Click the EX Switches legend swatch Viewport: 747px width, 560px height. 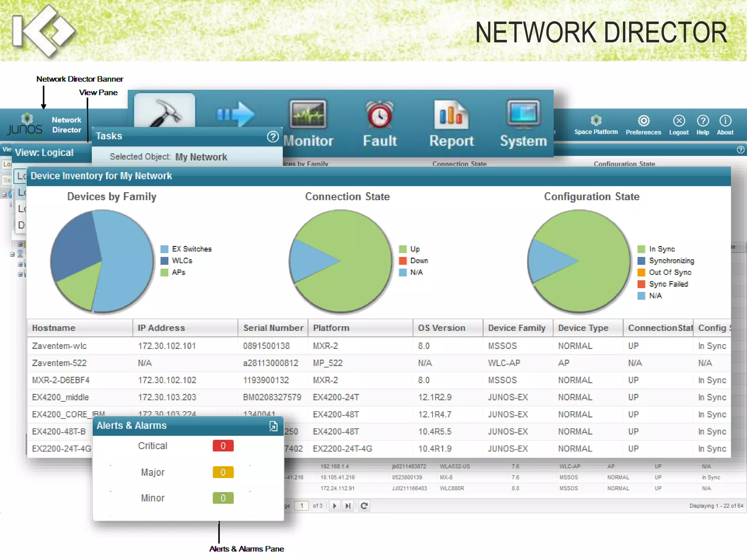point(165,249)
